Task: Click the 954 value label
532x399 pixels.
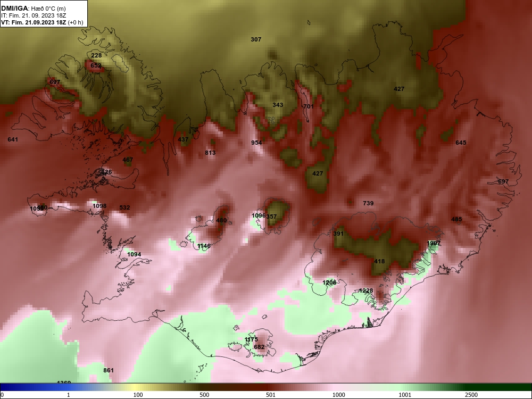Action: [256, 143]
